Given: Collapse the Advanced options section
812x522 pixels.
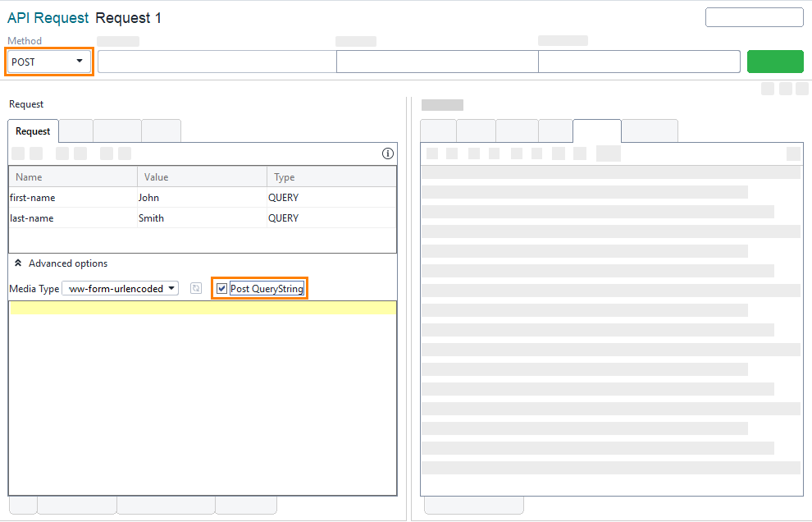Looking at the screenshot, I should click(x=18, y=263).
